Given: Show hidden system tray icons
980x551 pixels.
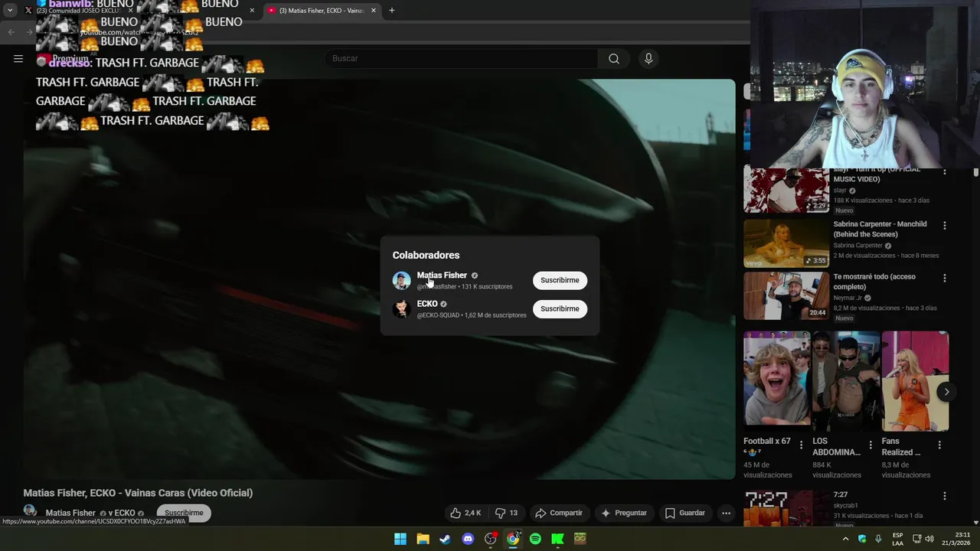Looking at the screenshot, I should click(x=845, y=539).
